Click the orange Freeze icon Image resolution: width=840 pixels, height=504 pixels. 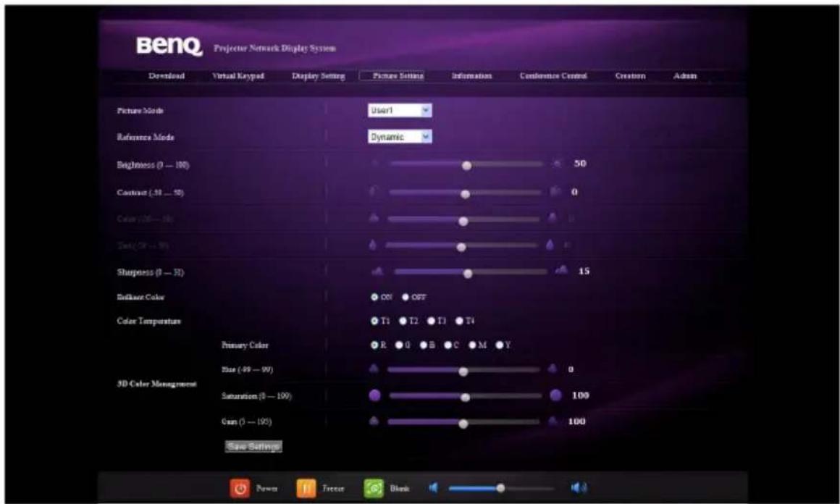pyautogui.click(x=306, y=488)
